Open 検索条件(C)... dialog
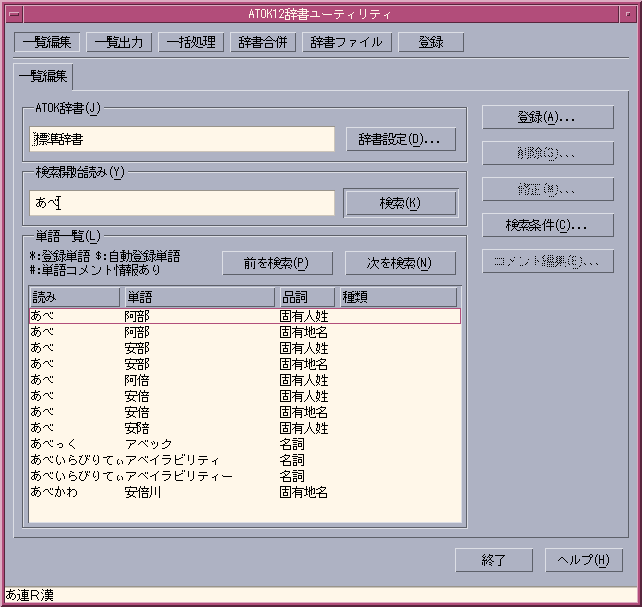 548,225
